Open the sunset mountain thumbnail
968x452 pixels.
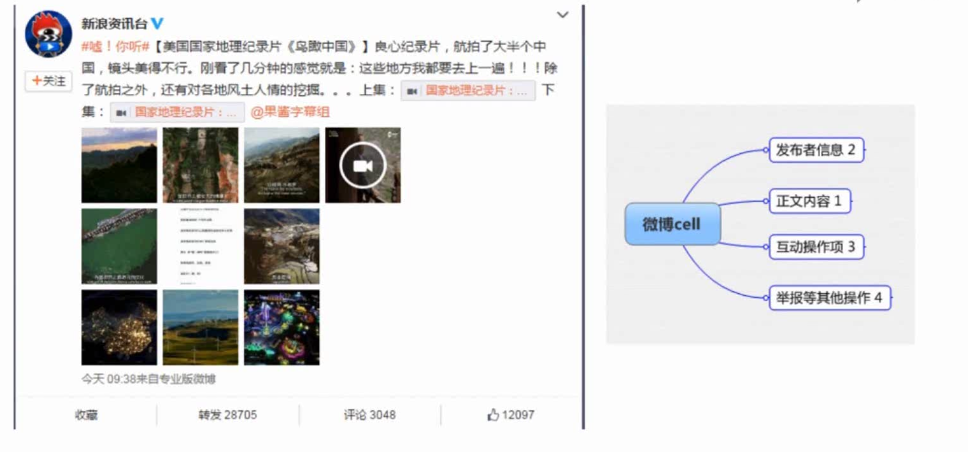point(119,165)
